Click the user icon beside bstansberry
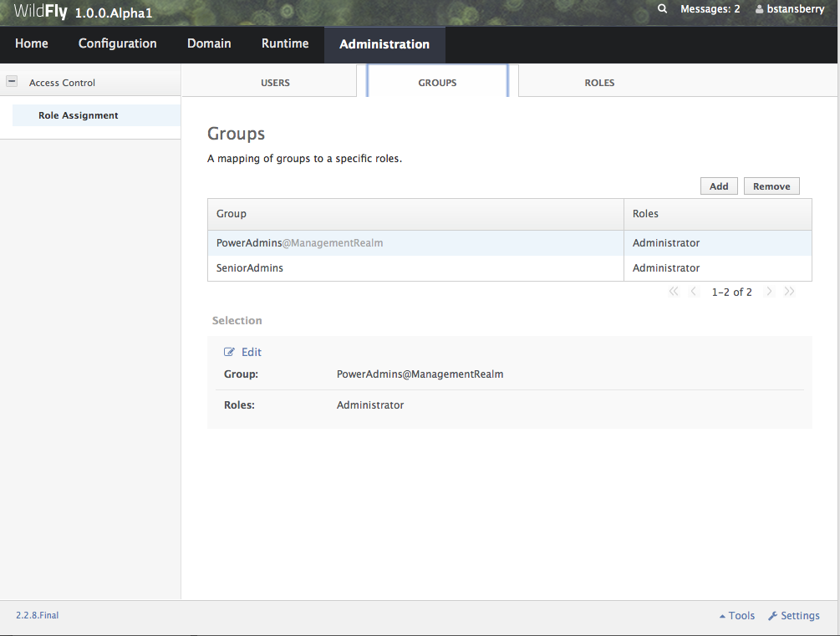 tap(759, 9)
